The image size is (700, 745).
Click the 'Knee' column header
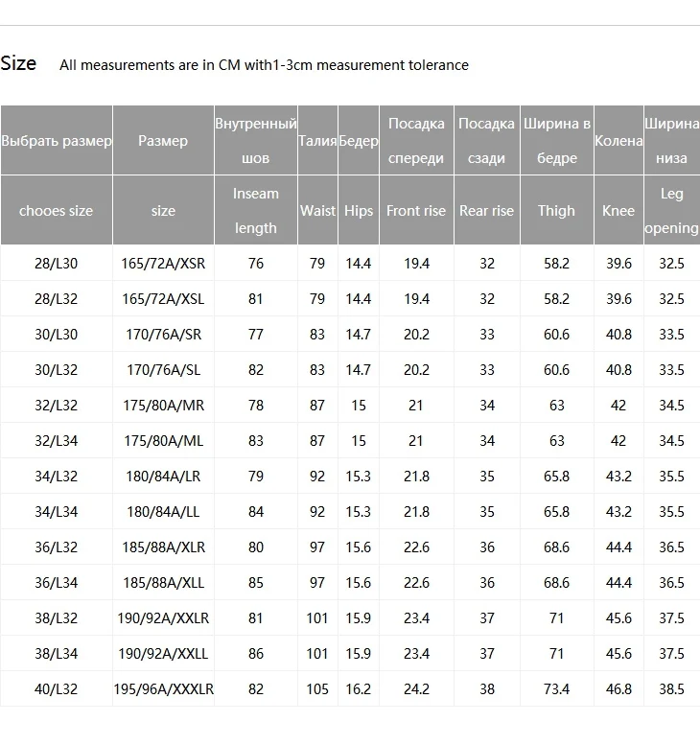[618, 211]
